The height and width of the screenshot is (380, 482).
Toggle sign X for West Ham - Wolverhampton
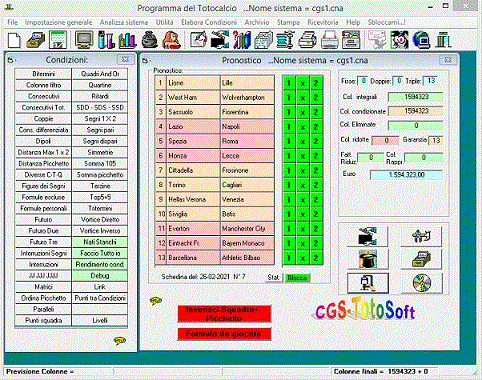(302, 98)
